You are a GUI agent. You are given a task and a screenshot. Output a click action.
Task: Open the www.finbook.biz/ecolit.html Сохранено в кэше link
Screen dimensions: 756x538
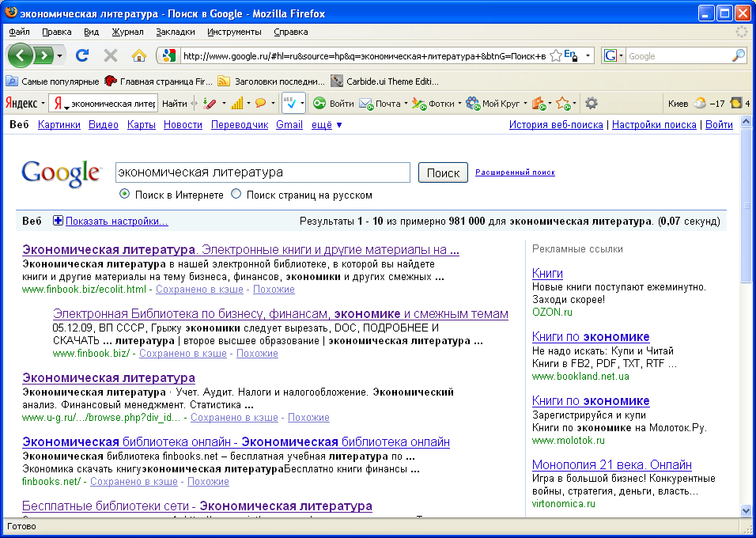(199, 289)
